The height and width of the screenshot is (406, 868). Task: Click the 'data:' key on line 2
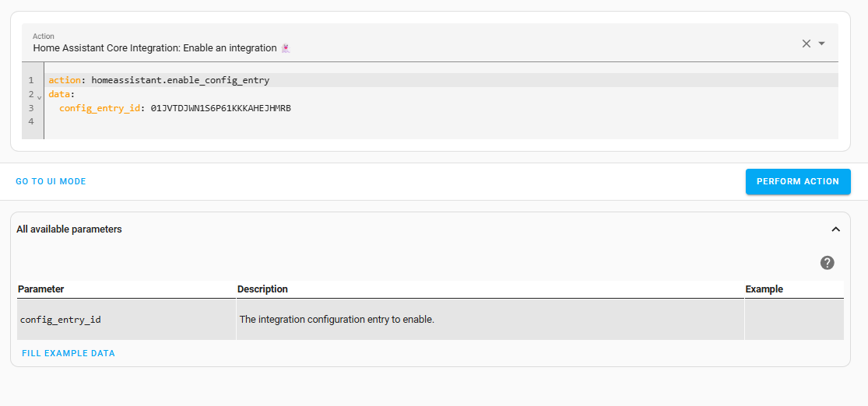coord(61,94)
